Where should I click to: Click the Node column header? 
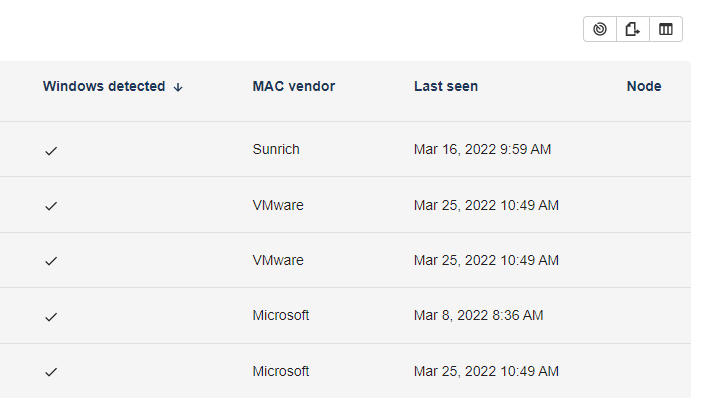(644, 86)
